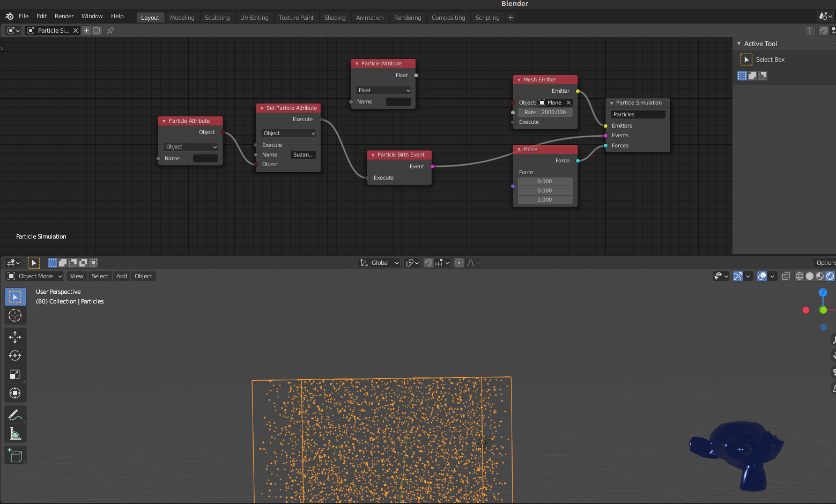
Task: Switch to material preview shading
Action: 820,276
